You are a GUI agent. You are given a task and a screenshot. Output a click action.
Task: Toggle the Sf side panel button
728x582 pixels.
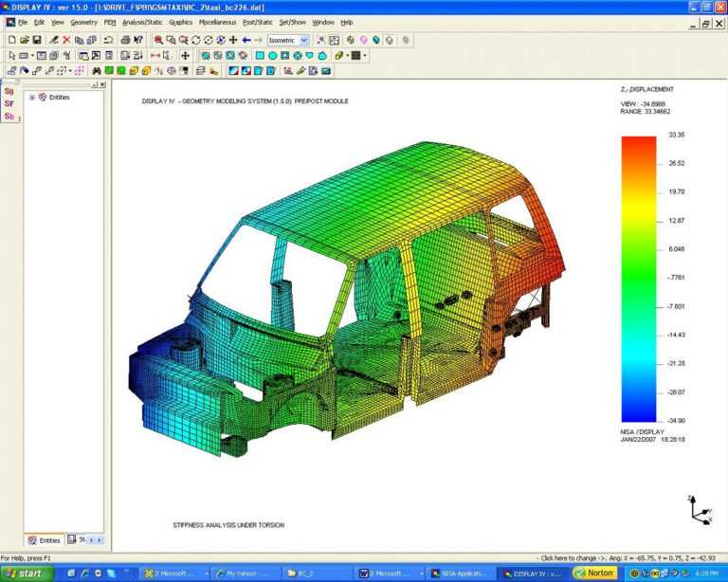pos(9,103)
